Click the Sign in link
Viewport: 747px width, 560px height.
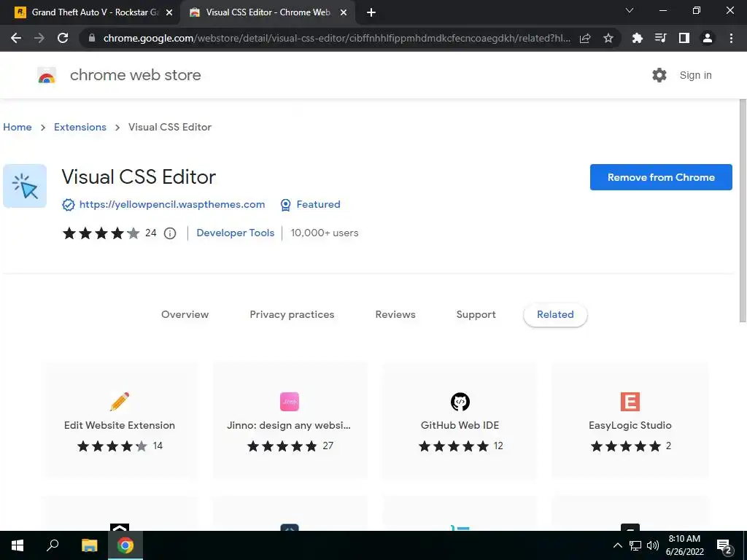coord(695,75)
